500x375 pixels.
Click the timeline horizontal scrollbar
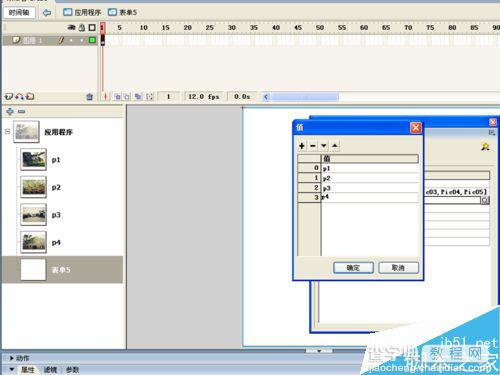click(305, 97)
